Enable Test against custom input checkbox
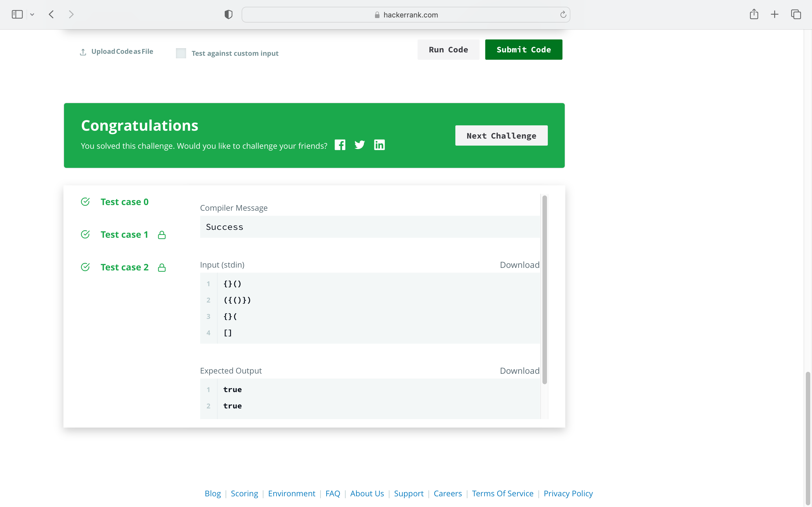This screenshot has height=507, width=812. (181, 53)
